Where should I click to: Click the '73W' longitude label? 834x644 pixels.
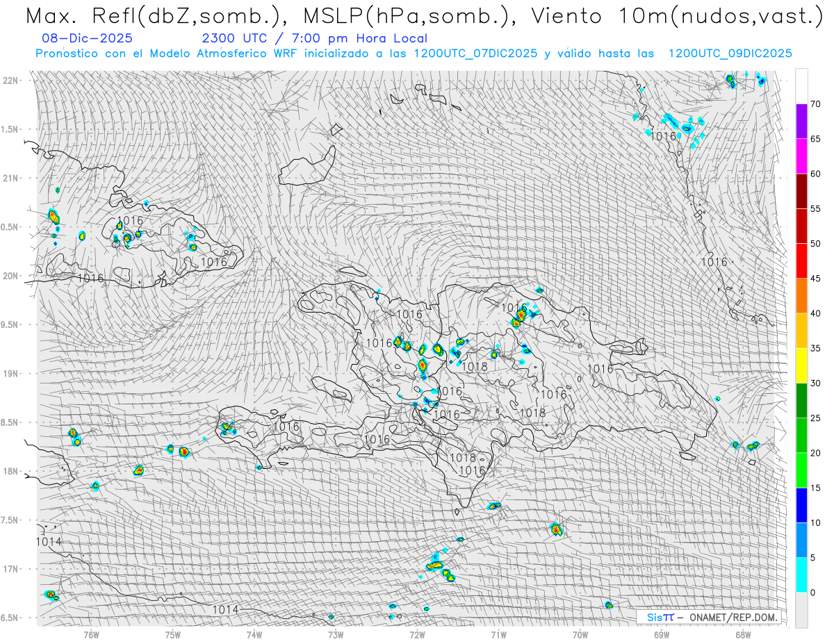pos(336,634)
